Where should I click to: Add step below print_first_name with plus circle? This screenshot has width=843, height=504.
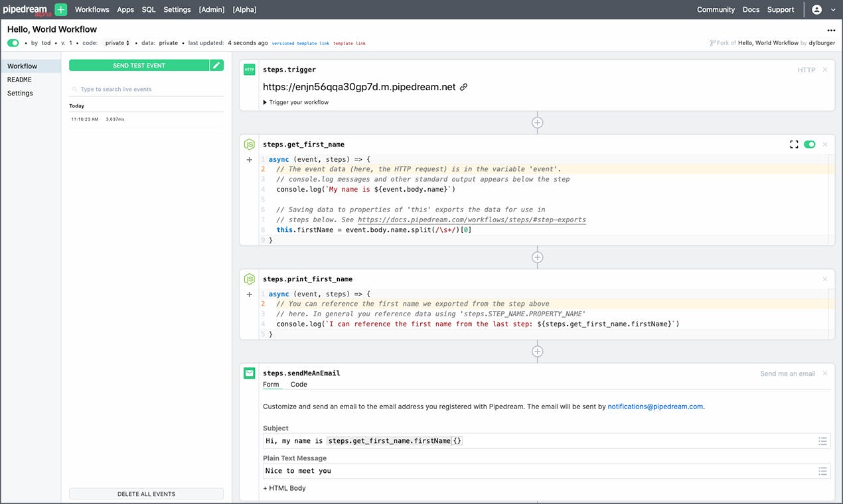click(538, 351)
